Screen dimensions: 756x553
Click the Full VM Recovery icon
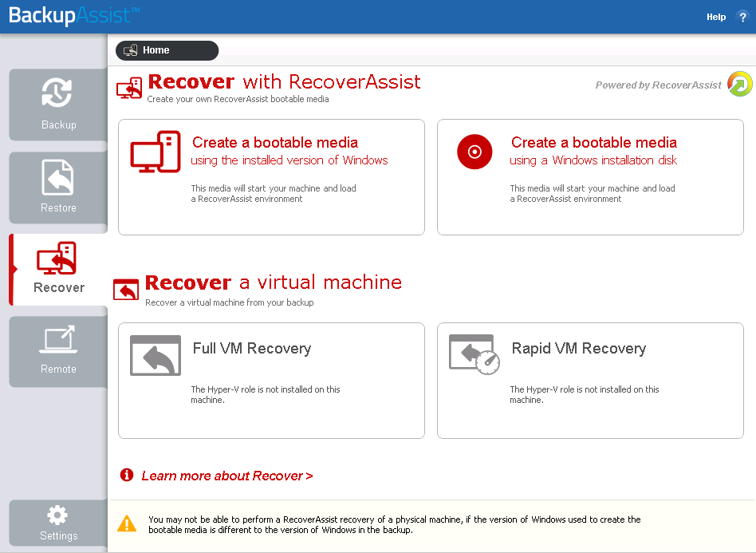(156, 356)
